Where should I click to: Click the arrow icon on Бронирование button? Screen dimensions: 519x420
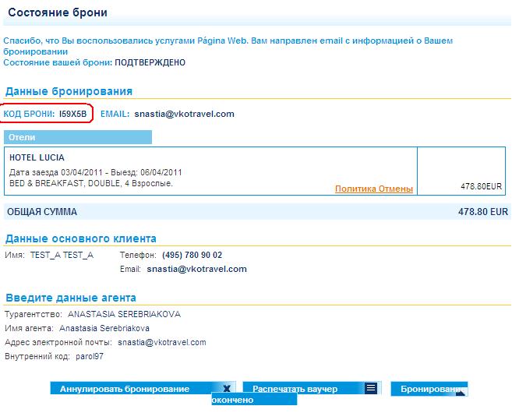pyautogui.click(x=460, y=392)
